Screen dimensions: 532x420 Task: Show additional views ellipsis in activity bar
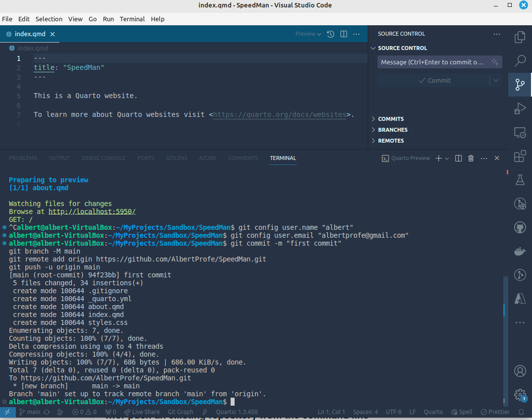point(520,322)
